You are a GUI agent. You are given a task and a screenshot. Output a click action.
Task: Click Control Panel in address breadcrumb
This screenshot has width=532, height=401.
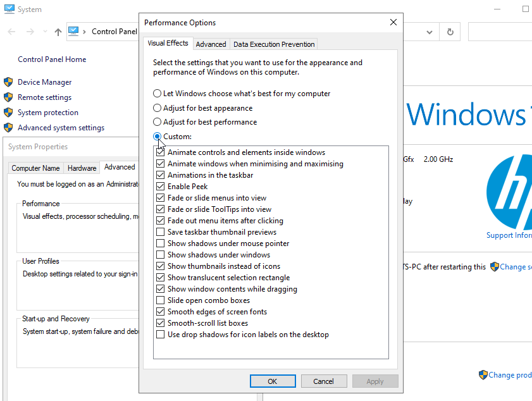click(114, 32)
